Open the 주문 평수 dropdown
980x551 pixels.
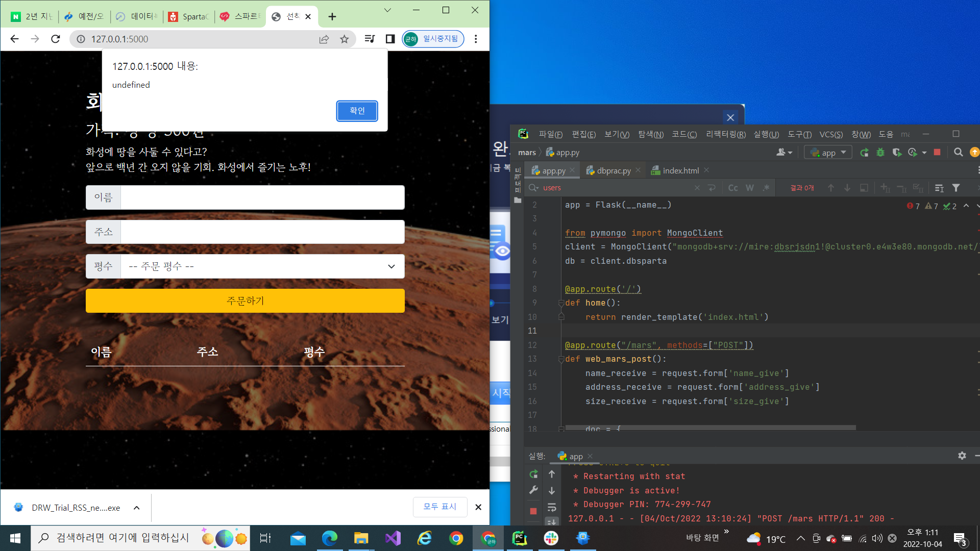click(x=262, y=266)
